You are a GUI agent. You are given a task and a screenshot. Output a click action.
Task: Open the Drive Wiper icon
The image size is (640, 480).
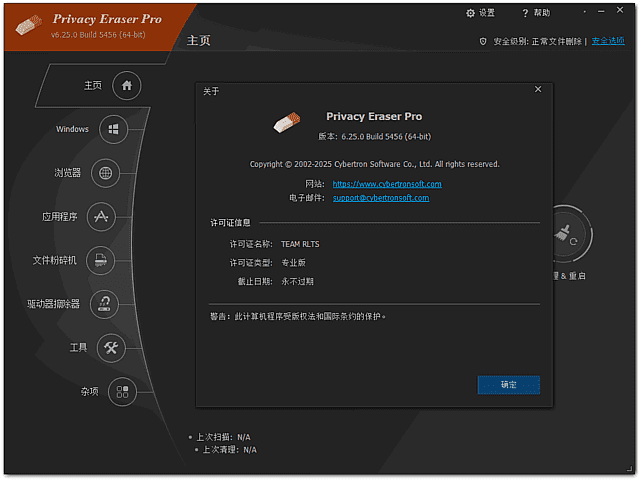102,303
